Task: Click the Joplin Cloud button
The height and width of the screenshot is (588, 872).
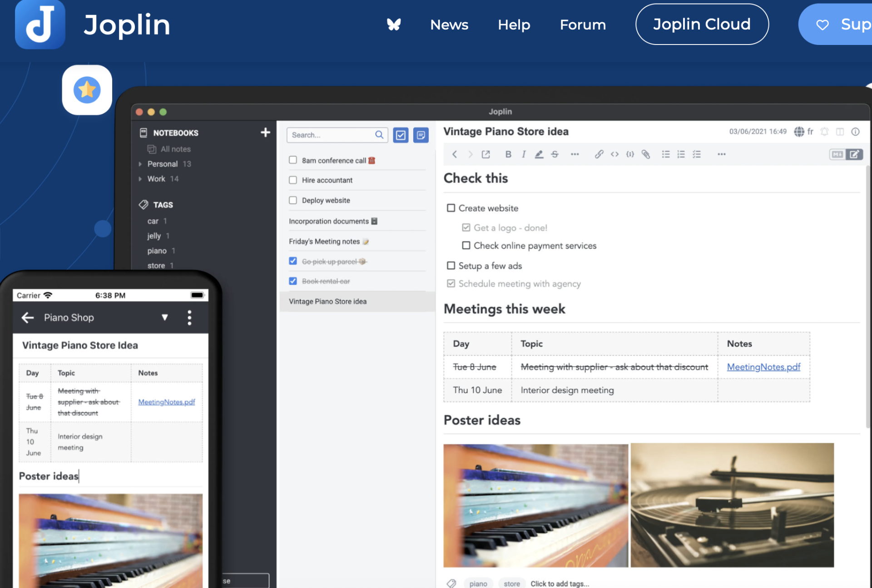Action: 702,25
